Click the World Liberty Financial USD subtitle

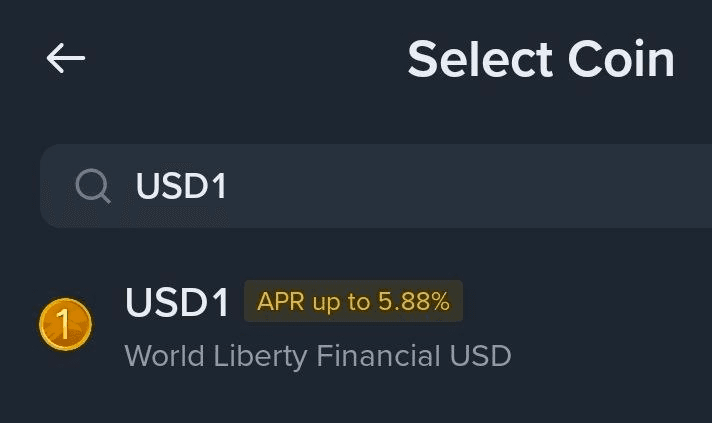(317, 355)
